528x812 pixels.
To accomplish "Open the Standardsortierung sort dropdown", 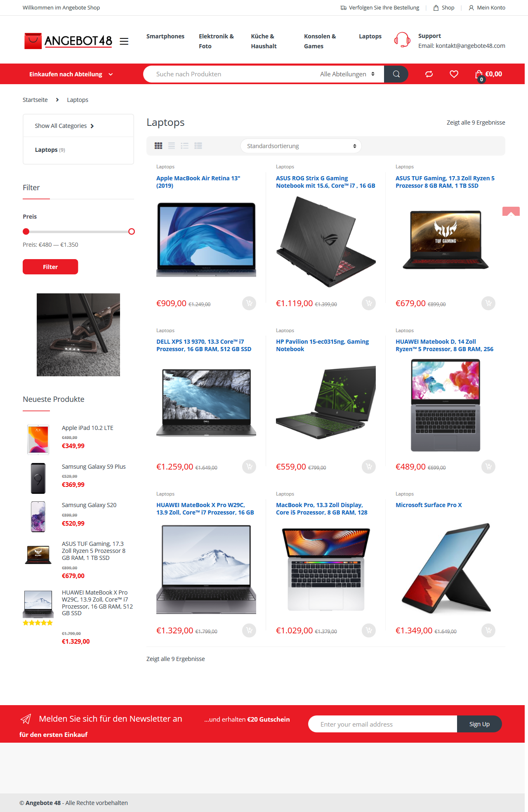I will coord(301,146).
